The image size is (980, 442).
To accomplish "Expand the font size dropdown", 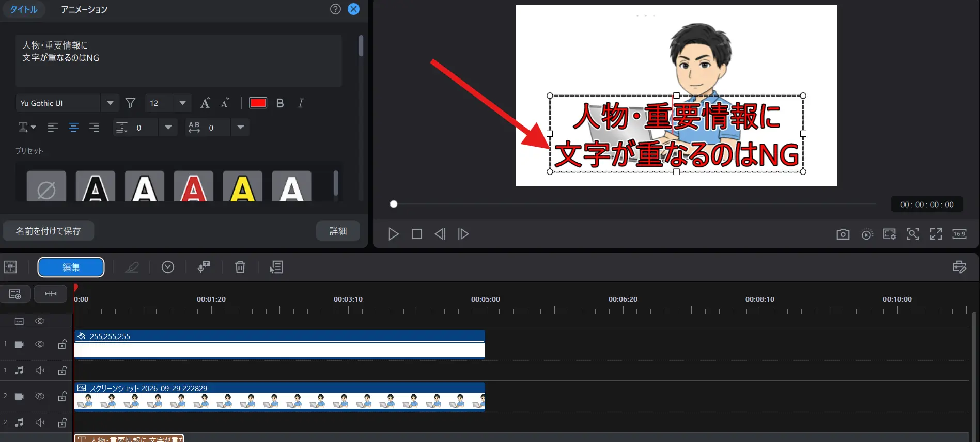I will point(182,103).
